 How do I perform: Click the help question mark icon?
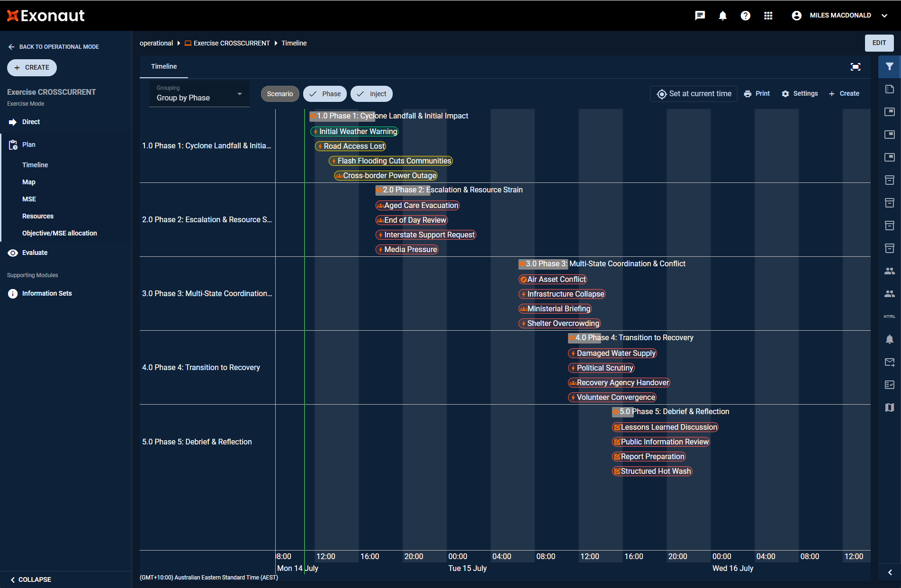pyautogui.click(x=745, y=16)
